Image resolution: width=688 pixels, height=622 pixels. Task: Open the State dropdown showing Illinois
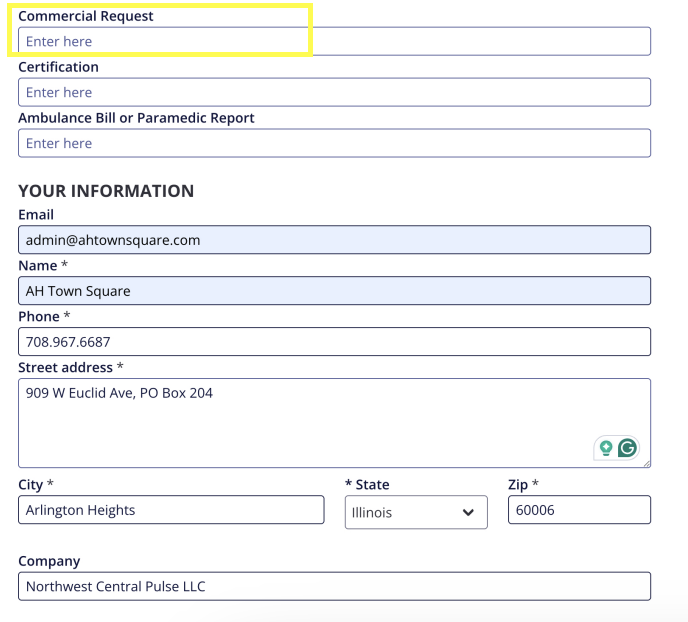(415, 513)
